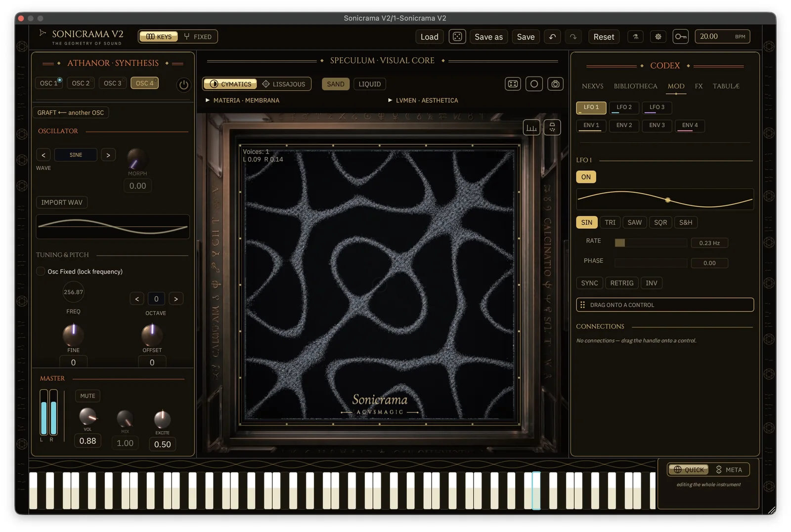This screenshot has width=791, height=532.
Task: Click the Fixed tuning fork icon
Action: pyautogui.click(x=187, y=37)
